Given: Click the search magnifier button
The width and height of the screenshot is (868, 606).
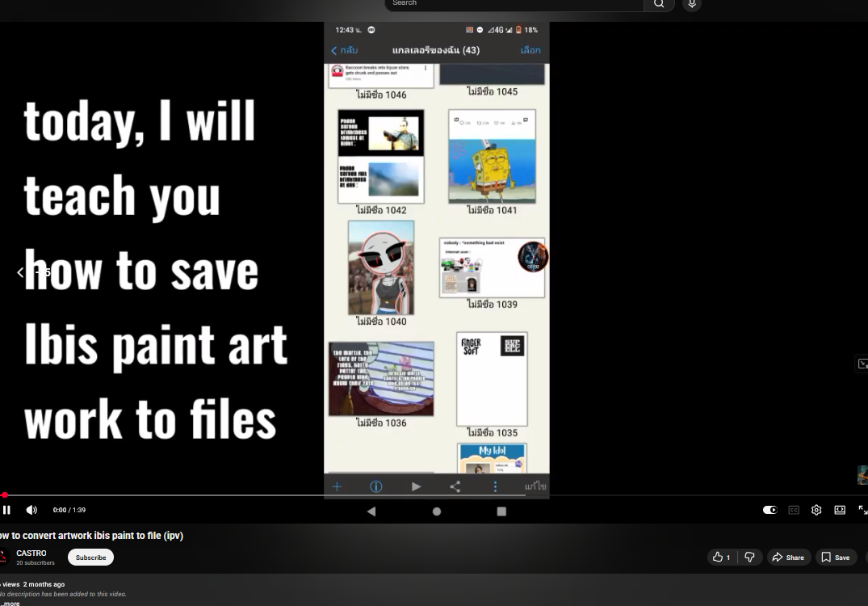Looking at the screenshot, I should tap(659, 4).
